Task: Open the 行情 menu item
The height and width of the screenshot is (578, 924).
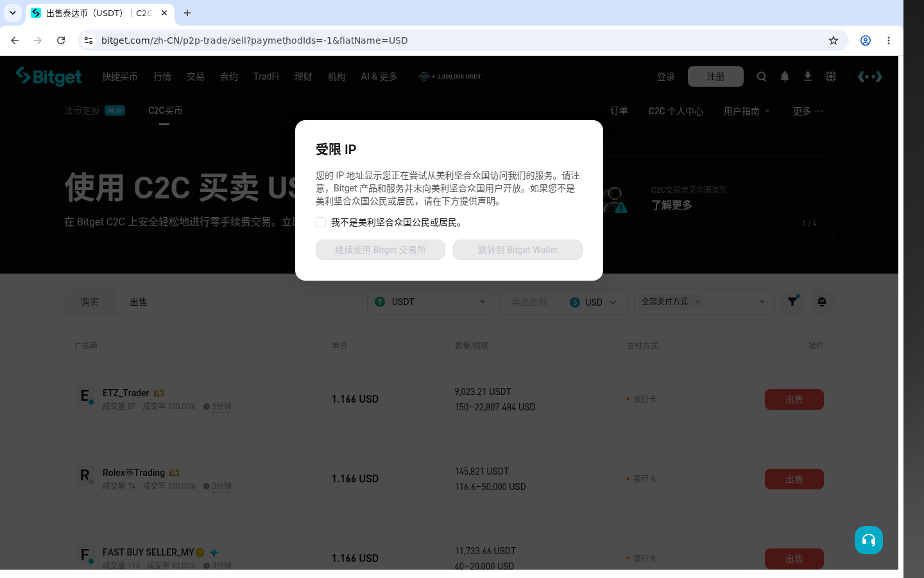Action: (x=162, y=76)
